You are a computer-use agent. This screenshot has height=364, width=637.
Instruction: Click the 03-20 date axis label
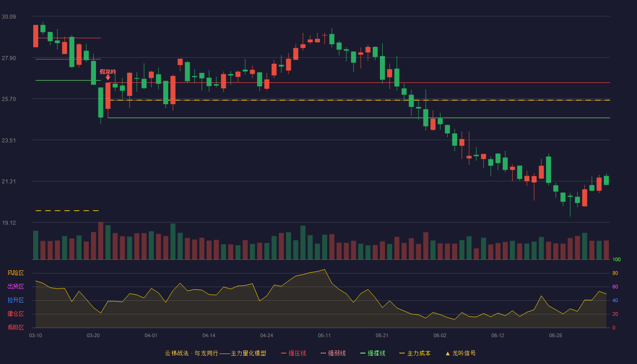tap(93, 335)
